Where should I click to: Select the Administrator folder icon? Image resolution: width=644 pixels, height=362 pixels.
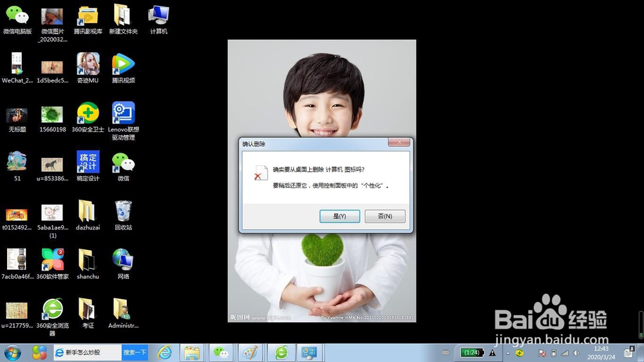point(123,313)
